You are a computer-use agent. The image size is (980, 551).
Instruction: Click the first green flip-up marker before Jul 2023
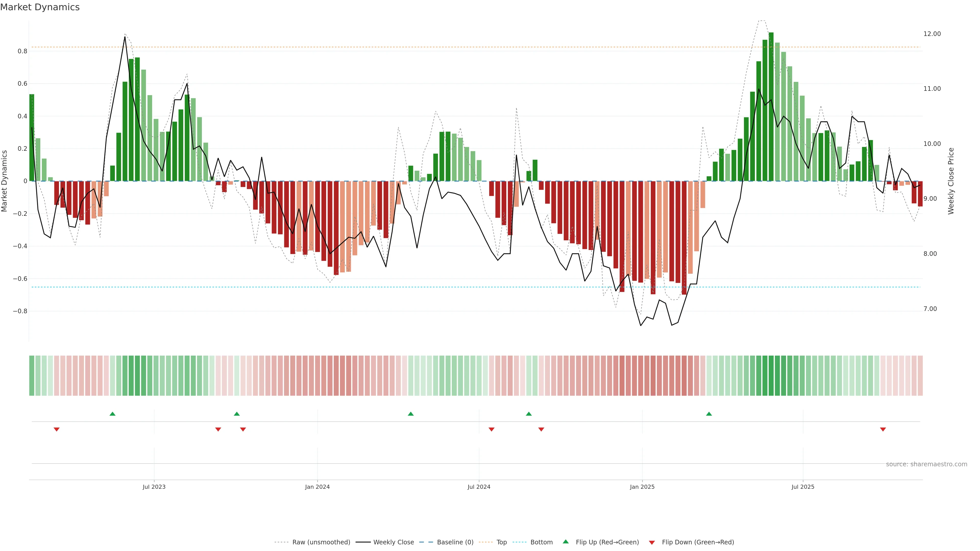(112, 414)
